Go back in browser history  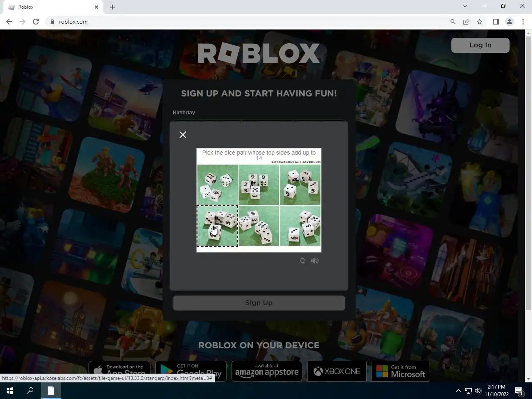pyautogui.click(x=9, y=22)
